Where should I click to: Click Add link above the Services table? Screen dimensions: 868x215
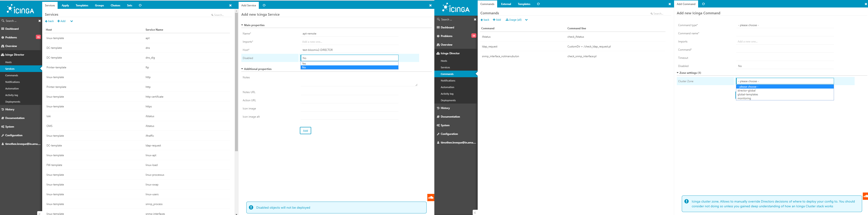click(x=61, y=21)
